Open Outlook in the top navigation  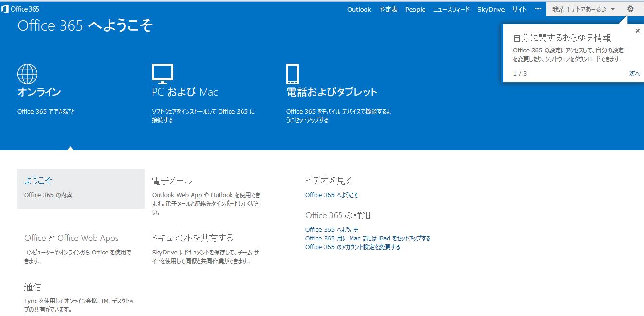tap(359, 9)
